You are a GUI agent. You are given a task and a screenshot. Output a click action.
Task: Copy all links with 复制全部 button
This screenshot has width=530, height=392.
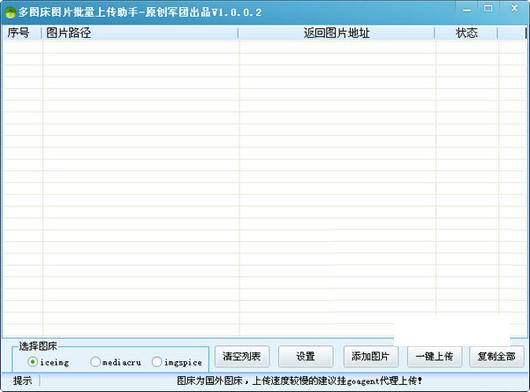[x=497, y=356]
